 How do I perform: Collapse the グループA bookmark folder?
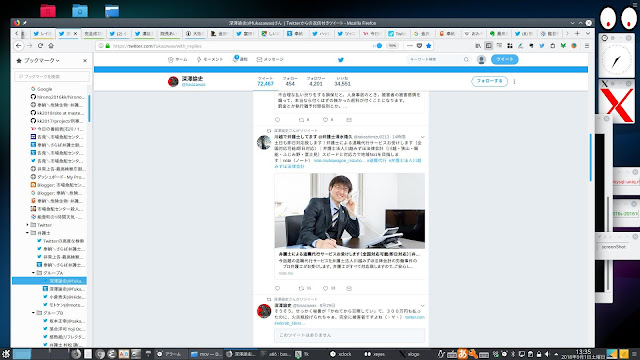33,273
